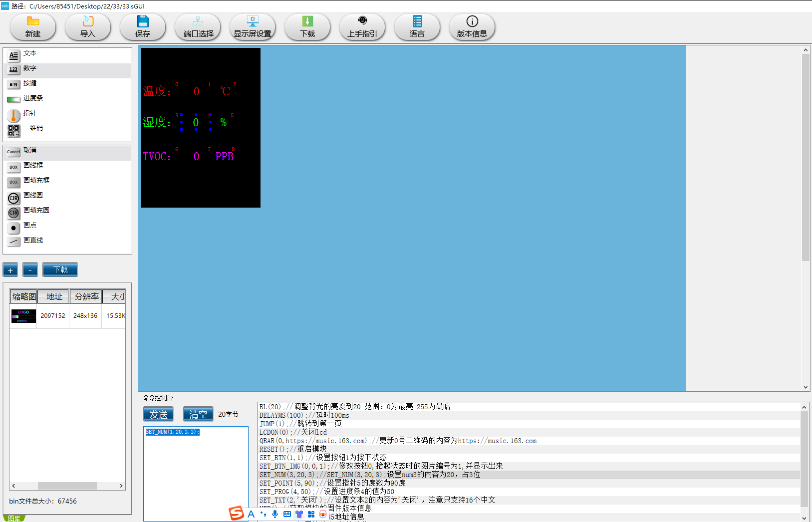The height and width of the screenshot is (522, 812).
Task: Select the 文本 text widget
Action: click(68, 55)
